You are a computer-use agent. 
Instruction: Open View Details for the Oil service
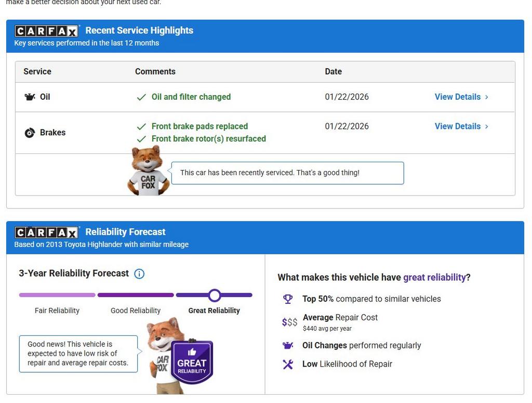pyautogui.click(x=457, y=97)
